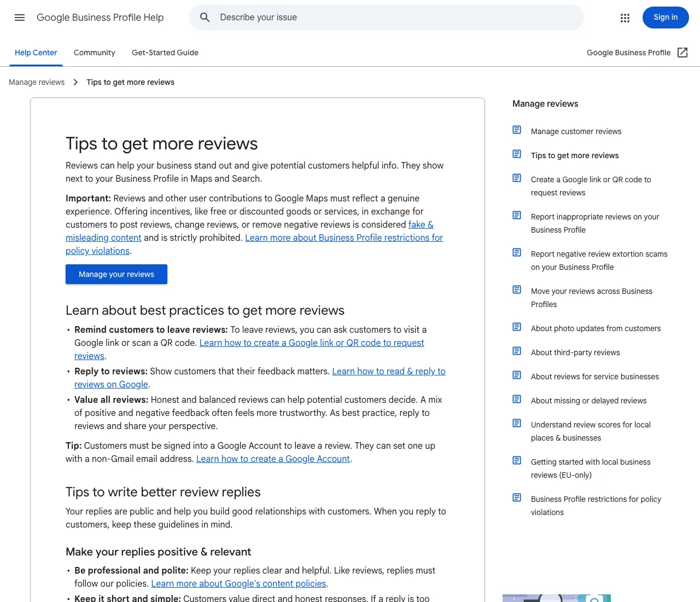
Task: Click article icon beside About photo updates from customers
Action: click(x=517, y=327)
